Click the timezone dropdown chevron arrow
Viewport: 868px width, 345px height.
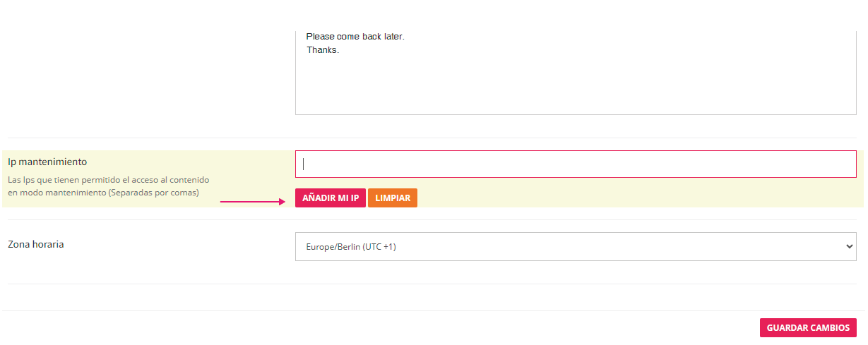(x=849, y=247)
